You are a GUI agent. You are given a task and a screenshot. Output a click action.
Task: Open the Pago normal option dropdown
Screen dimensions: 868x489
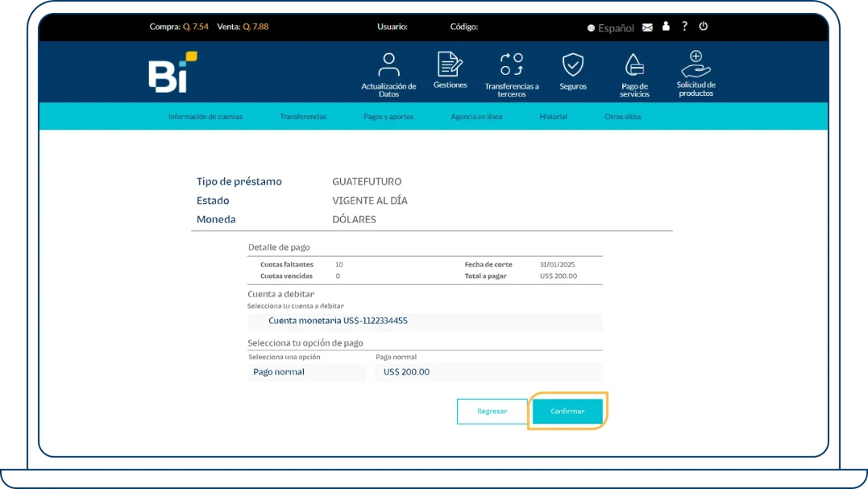[307, 372]
